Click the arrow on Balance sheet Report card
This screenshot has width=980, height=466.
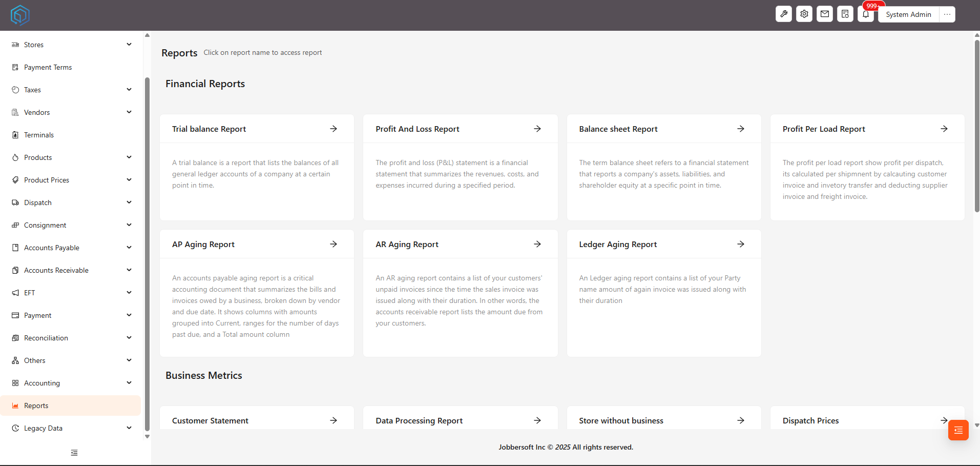(x=741, y=129)
